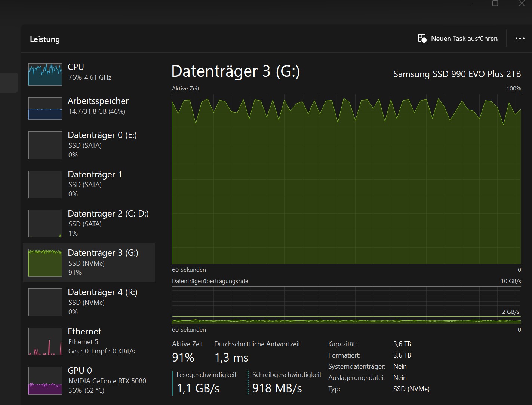Select the Arbeitsspeicher memory graph thumbnail
532x405 pixels.
pos(45,108)
